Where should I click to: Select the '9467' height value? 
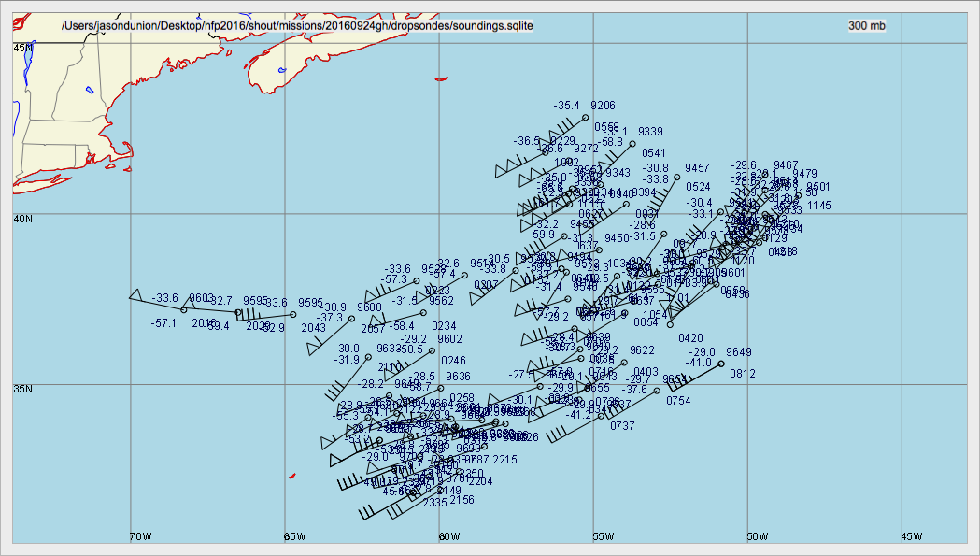pos(787,165)
